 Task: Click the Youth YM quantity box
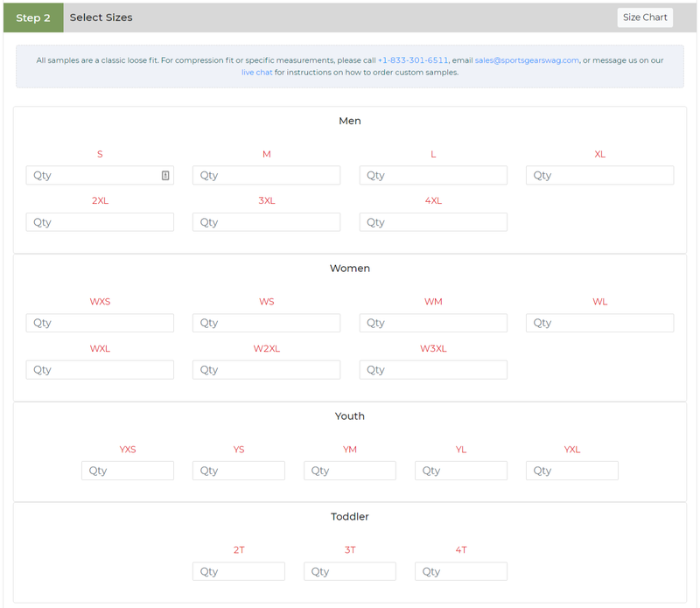(x=350, y=471)
